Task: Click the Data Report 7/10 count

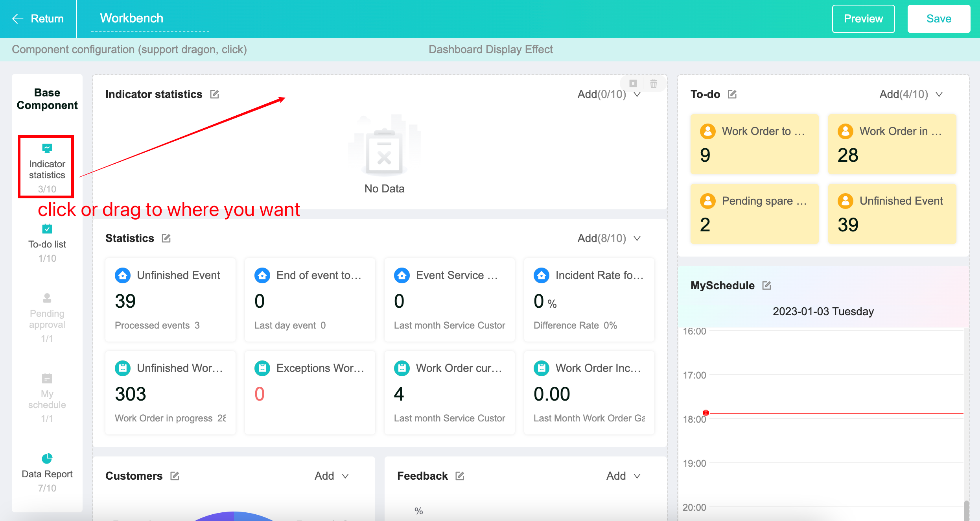Action: coord(47,488)
